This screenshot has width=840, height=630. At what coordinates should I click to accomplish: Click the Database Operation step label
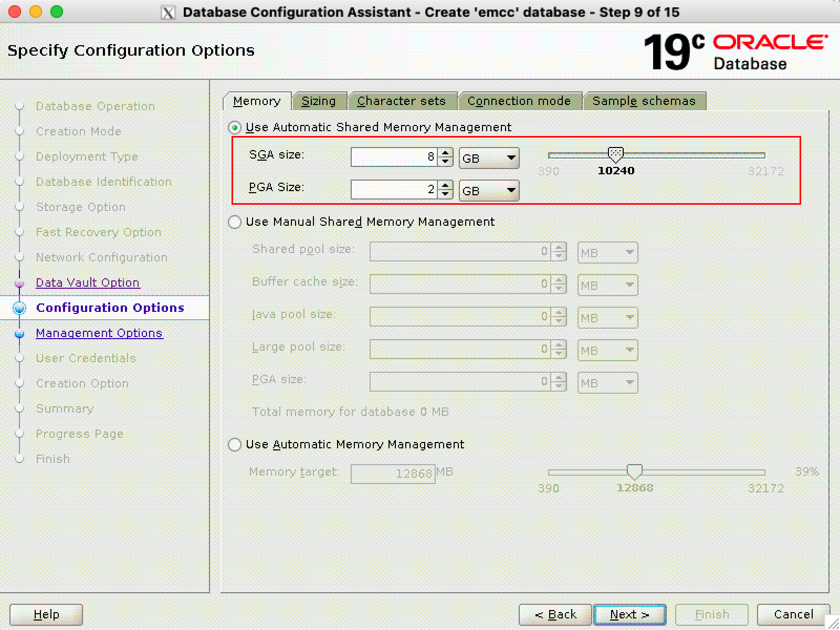coord(96,106)
